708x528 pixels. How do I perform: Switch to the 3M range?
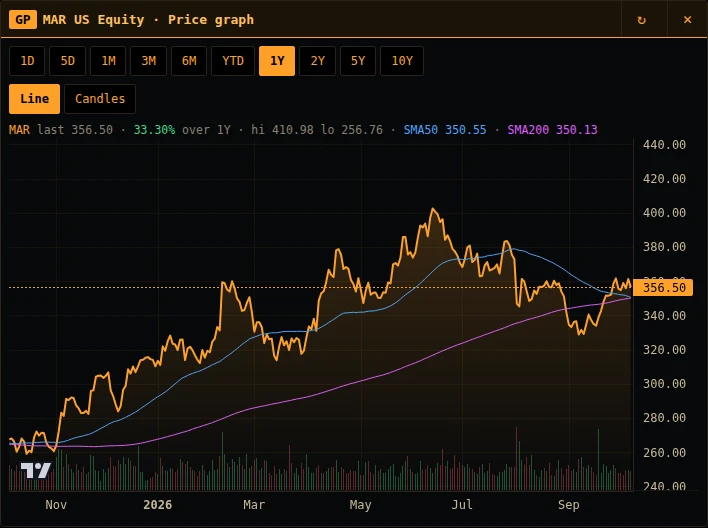[149, 61]
